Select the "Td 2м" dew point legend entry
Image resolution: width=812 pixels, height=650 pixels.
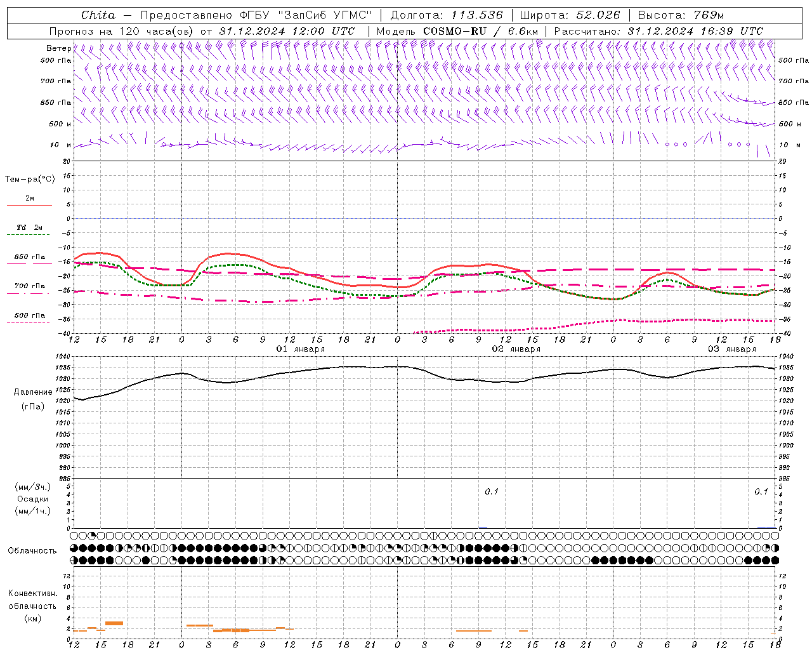30,227
